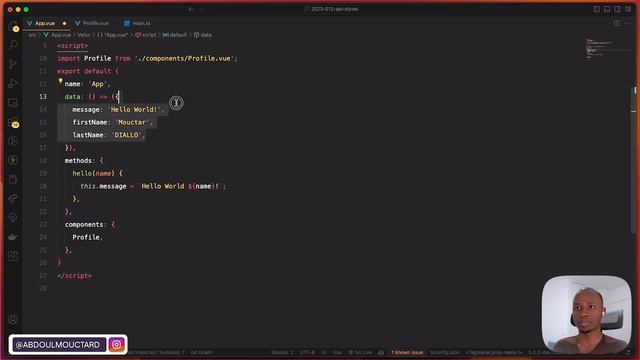This screenshot has width=640, height=360.
Task: Click the 'components: {' line
Action: click(90, 224)
